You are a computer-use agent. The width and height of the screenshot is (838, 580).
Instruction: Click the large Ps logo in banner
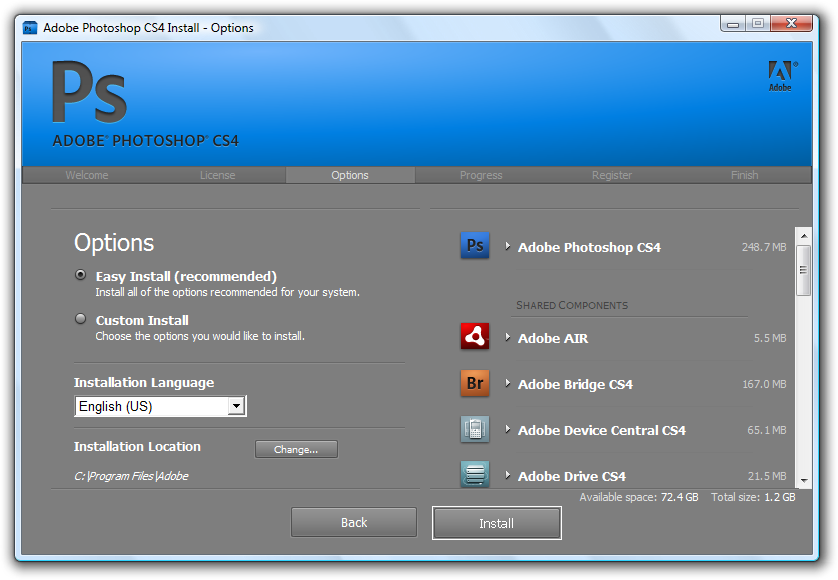(x=89, y=92)
